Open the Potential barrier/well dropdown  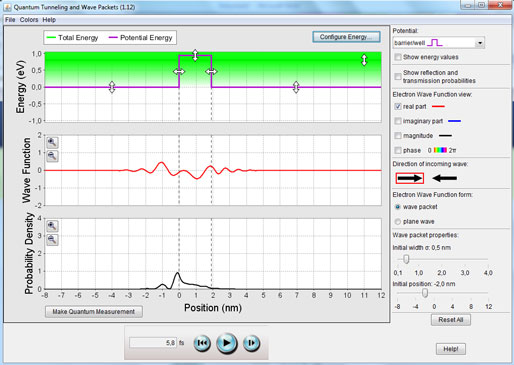[x=439, y=43]
